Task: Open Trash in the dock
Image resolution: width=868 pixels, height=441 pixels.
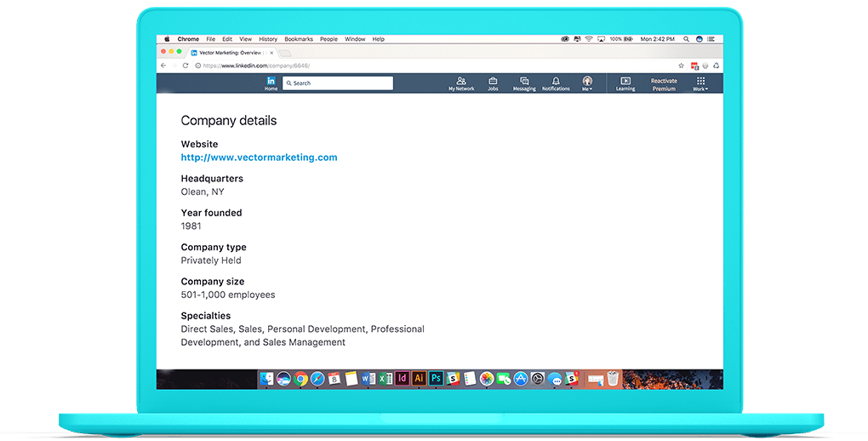Action: (612, 378)
